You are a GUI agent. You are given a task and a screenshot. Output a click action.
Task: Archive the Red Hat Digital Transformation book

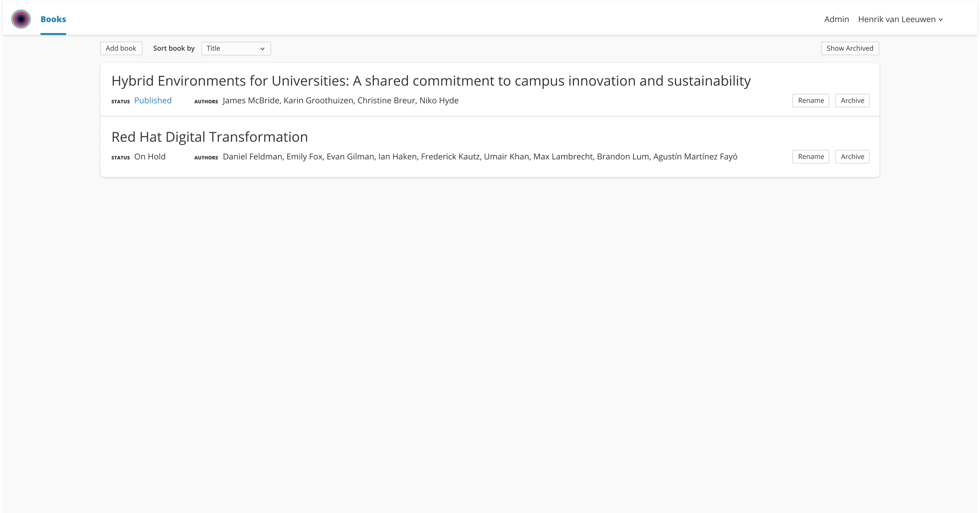852,157
